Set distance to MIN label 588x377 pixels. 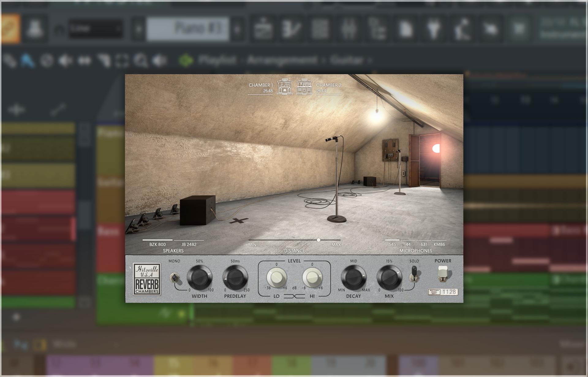[x=252, y=245]
